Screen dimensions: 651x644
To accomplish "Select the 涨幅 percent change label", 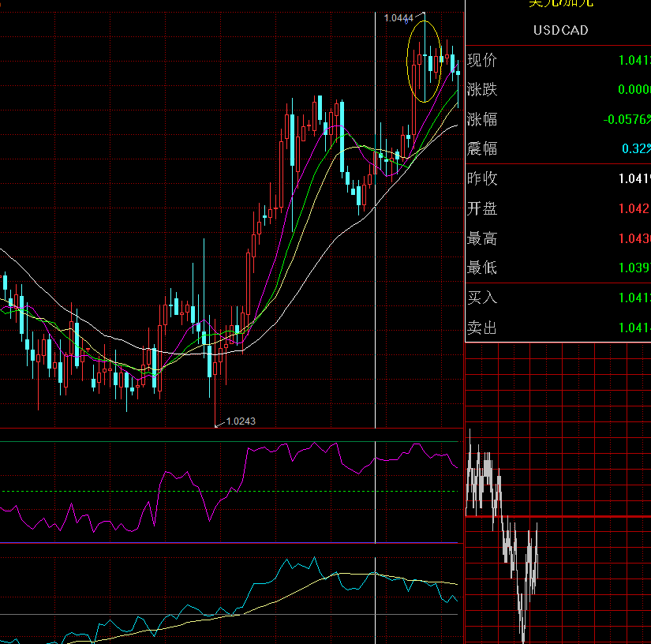I will coord(481,119).
